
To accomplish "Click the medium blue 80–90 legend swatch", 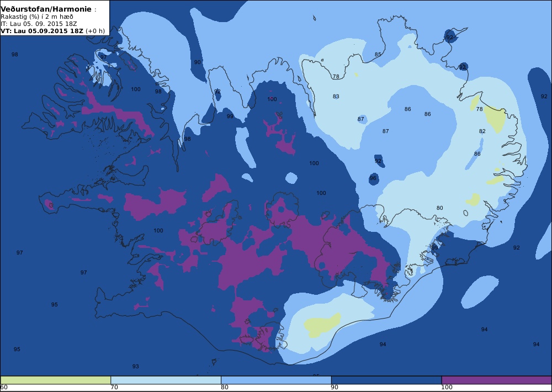I will tap(276, 380).
